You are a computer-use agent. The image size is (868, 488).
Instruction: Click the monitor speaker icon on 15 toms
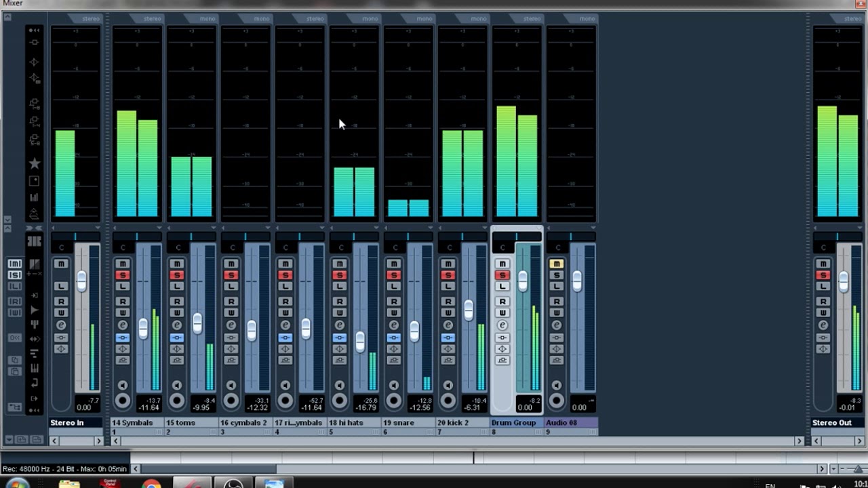point(176,386)
